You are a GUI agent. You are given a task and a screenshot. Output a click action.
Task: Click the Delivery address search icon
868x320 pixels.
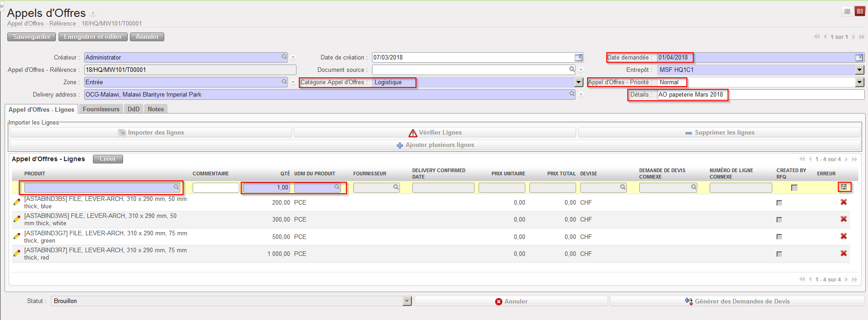[x=572, y=94]
